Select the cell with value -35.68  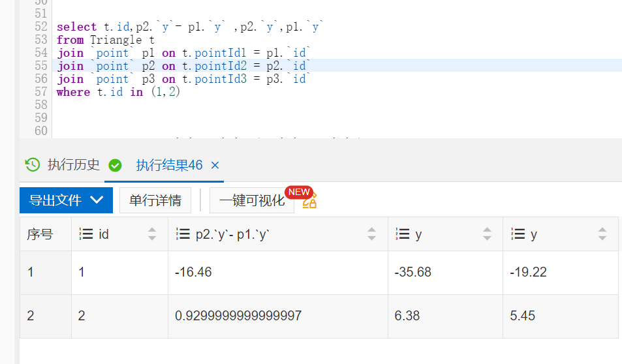click(x=445, y=273)
